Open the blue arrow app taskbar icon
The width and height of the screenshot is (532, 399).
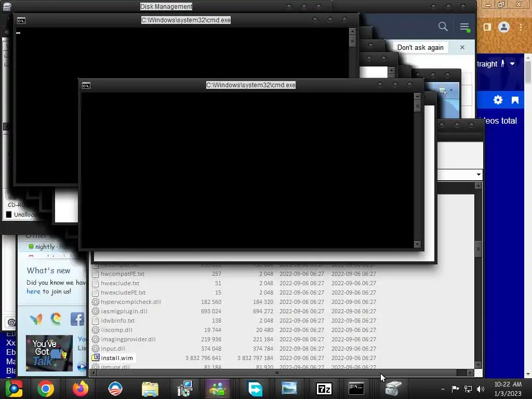coord(255,389)
